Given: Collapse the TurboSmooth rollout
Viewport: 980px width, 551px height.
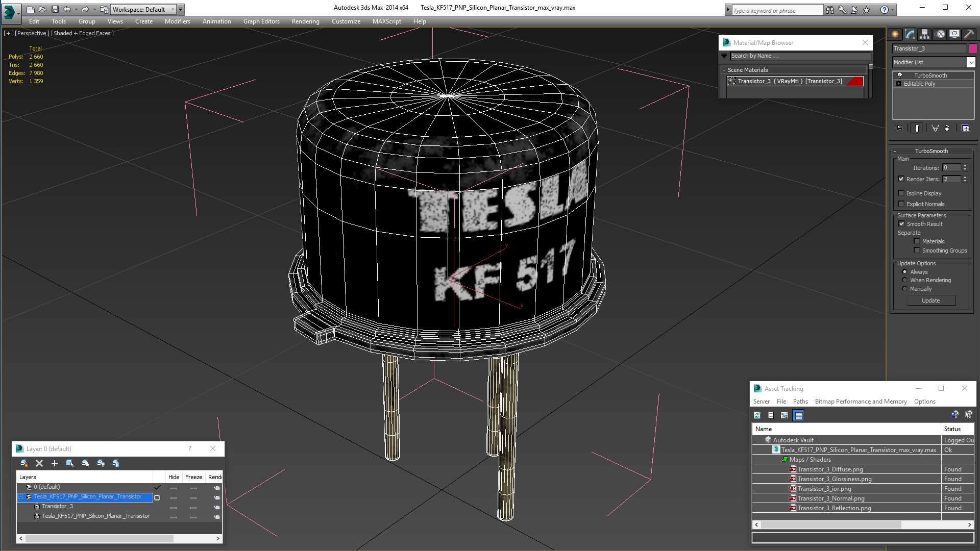Looking at the screenshot, I should [895, 151].
